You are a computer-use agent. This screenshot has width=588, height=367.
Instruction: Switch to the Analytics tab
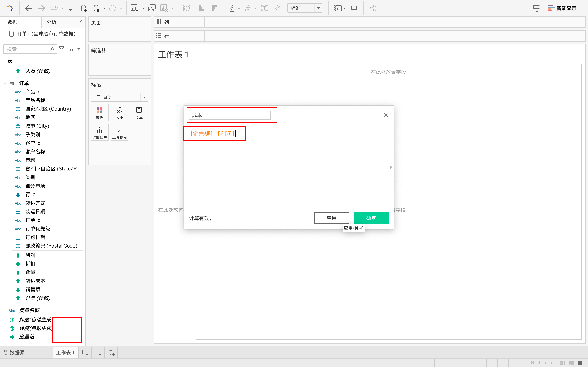pos(51,22)
